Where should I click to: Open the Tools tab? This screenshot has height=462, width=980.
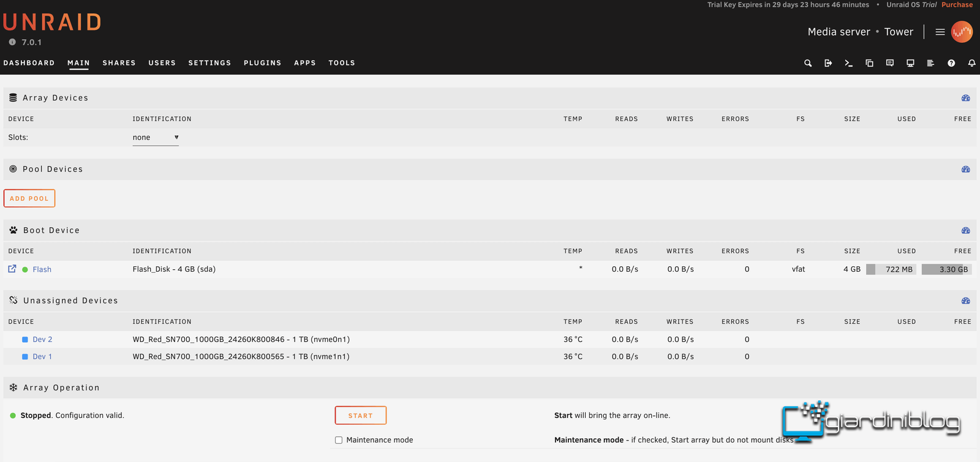(x=342, y=63)
